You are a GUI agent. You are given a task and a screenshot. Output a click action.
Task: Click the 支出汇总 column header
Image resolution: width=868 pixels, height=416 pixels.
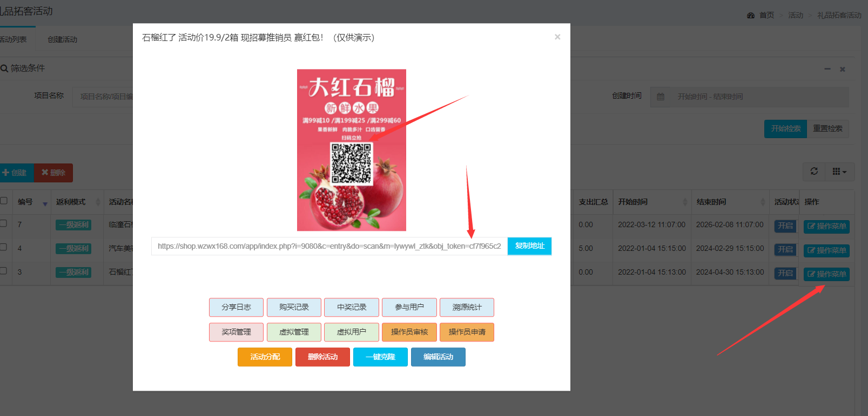pyautogui.click(x=593, y=202)
